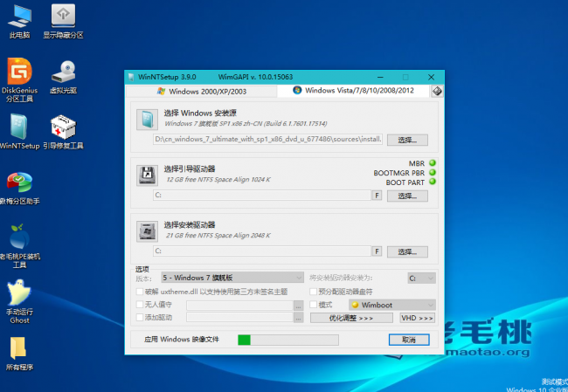Click the Windows 7 旗舰版 SP1 x86 build text
Screen dimensions: 568x392
coord(246,123)
